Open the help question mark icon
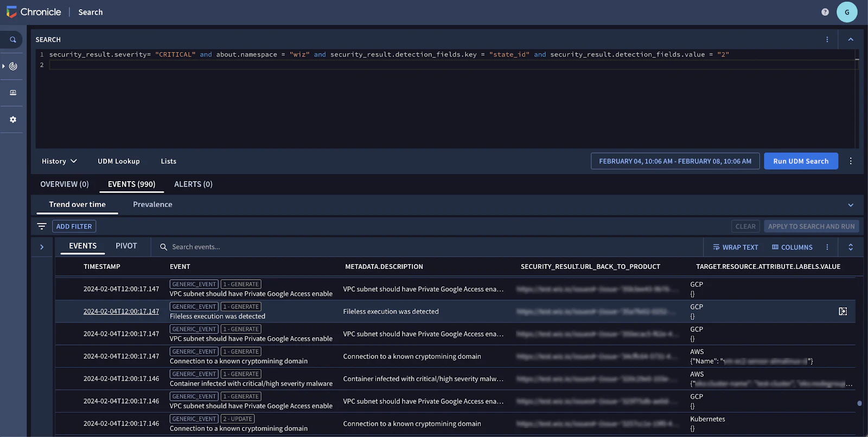 tap(825, 12)
